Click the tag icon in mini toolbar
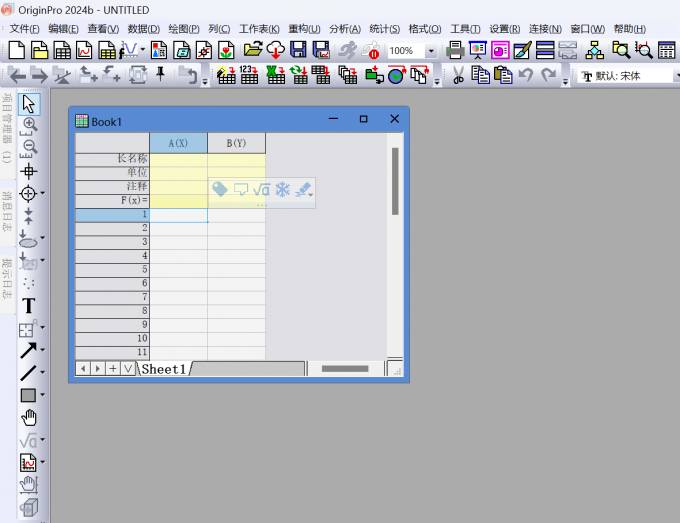The width and height of the screenshot is (680, 523). [x=220, y=190]
